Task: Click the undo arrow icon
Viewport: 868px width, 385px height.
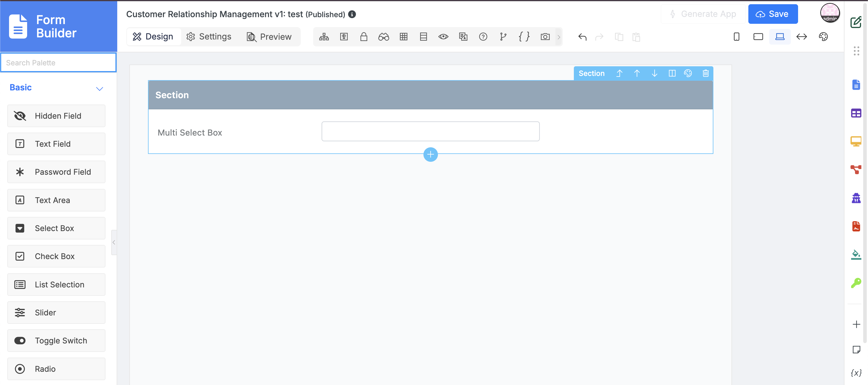Action: 582,37
